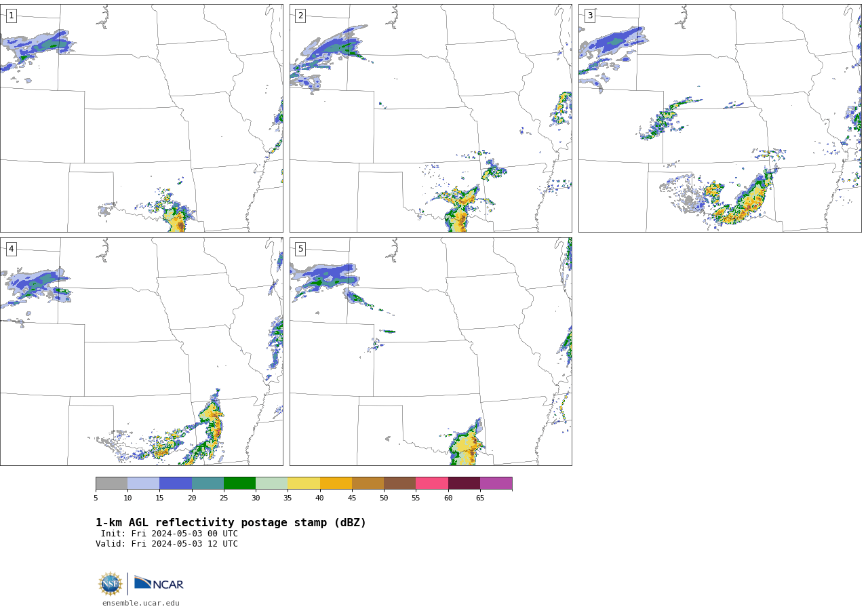Click the 5 tick label on colorbar
The height and width of the screenshot is (611, 868).
(x=96, y=498)
